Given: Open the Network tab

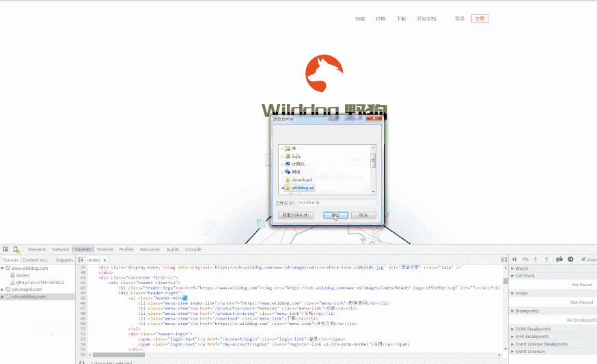Looking at the screenshot, I should pyautogui.click(x=61, y=249).
